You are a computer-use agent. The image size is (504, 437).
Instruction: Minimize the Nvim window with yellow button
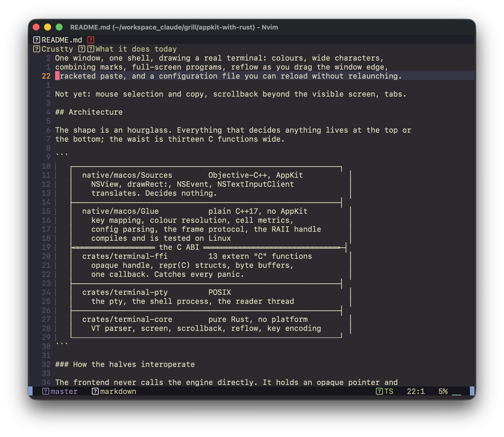(x=48, y=27)
